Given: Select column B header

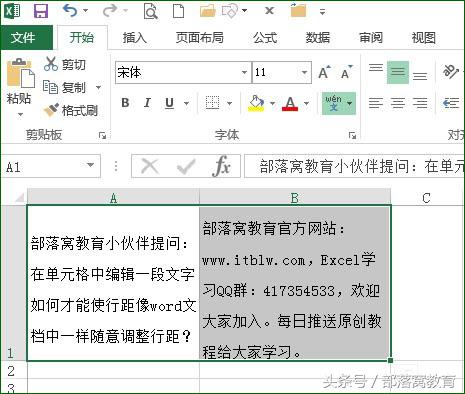Looking at the screenshot, I should point(295,197).
